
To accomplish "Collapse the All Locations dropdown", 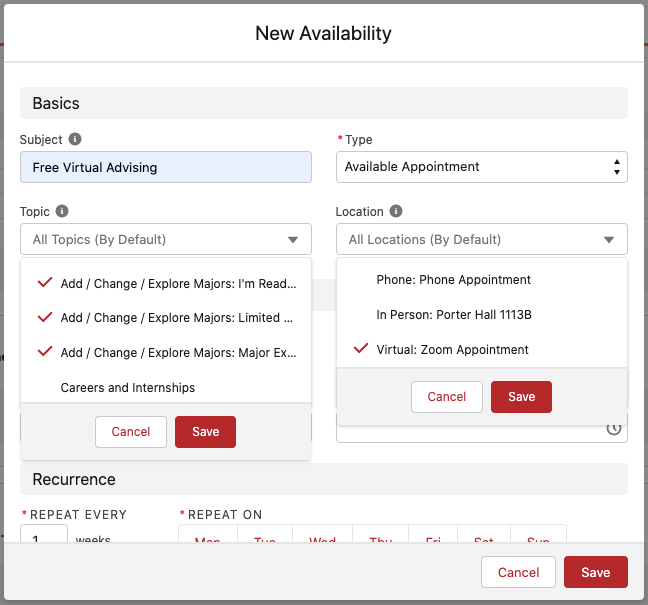I will click(481, 240).
